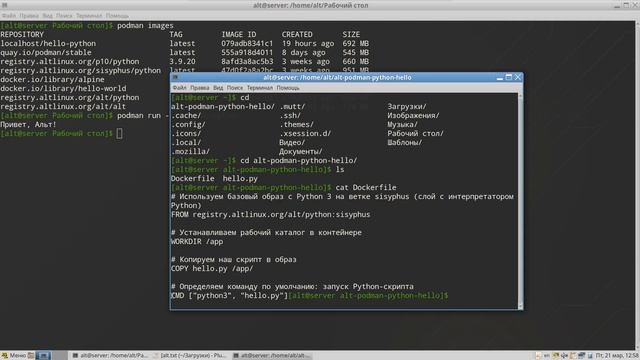Minimize the alt-podman-python-hello terminal window
The width and height of the screenshot is (640, 360).
tap(500, 78)
